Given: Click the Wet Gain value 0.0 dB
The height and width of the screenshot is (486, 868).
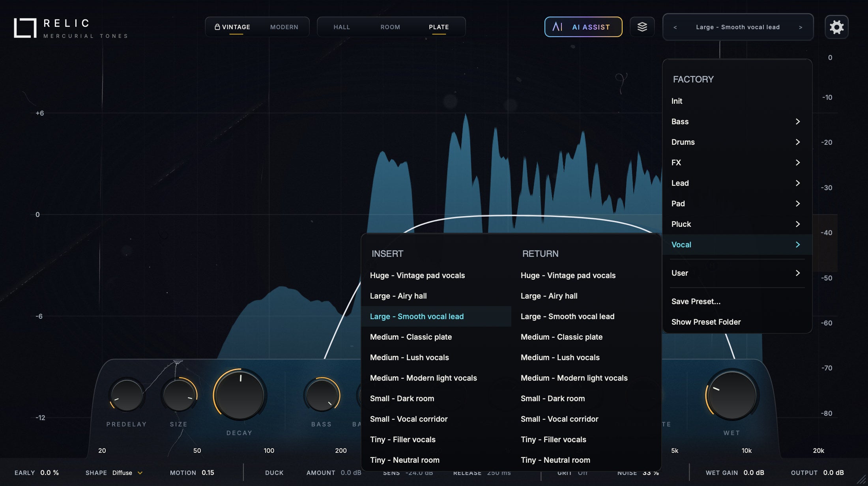Looking at the screenshot, I should [x=754, y=473].
